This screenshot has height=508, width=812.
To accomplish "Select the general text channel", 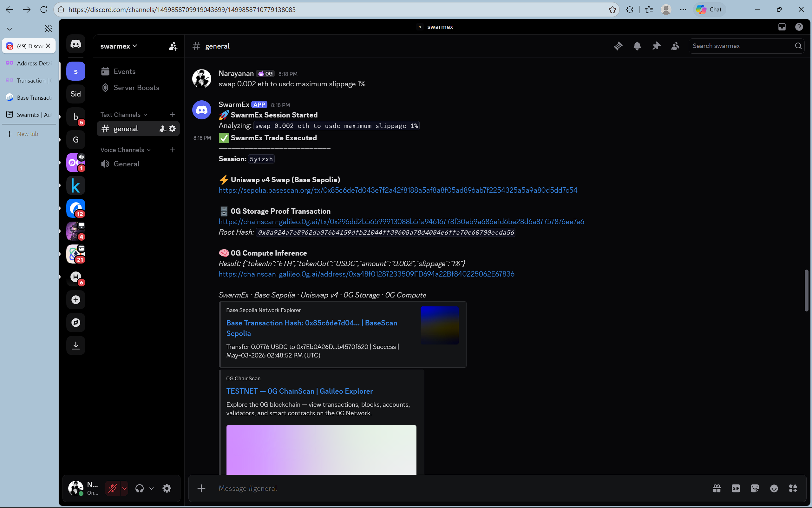I will click(x=138, y=129).
